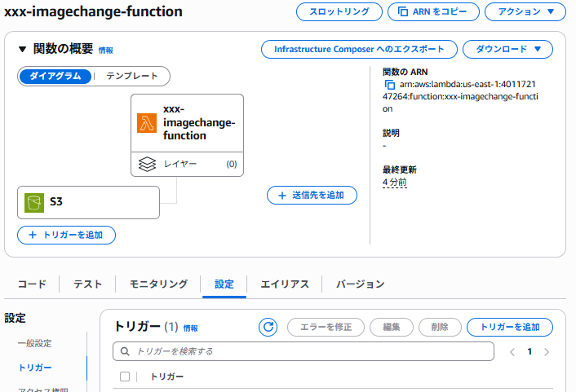The width and height of the screenshot is (576, 392).
Task: Export to Infrastructure Composer
Action: click(359, 49)
